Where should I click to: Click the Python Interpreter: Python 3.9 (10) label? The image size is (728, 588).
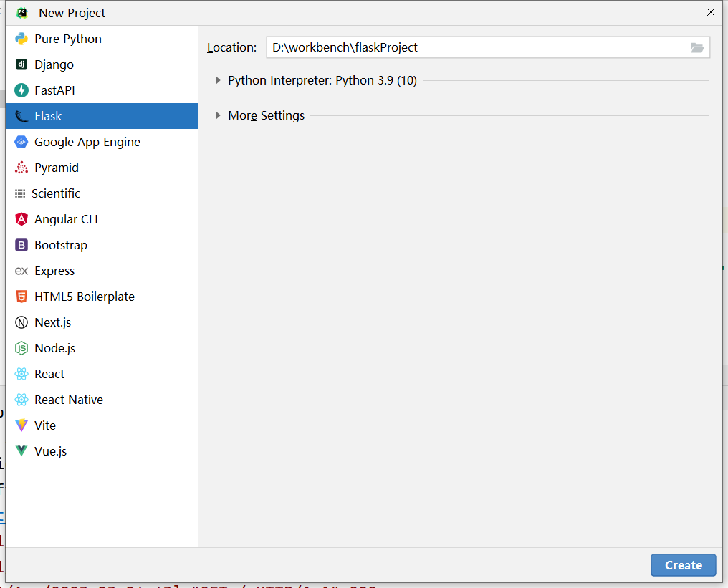tap(322, 80)
